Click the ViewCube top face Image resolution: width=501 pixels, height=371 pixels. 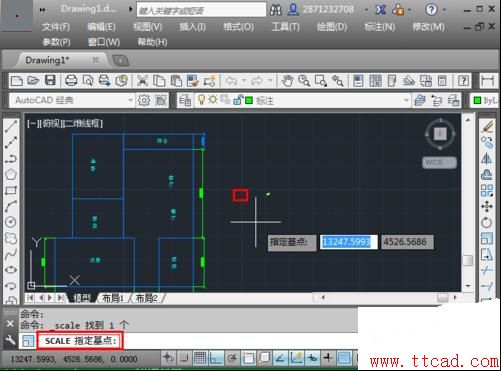point(440,134)
